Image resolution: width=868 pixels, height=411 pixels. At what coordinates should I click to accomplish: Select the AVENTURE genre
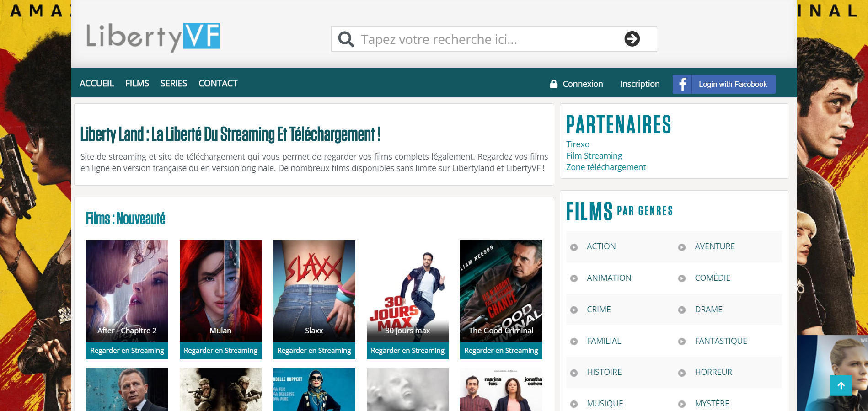[715, 246]
